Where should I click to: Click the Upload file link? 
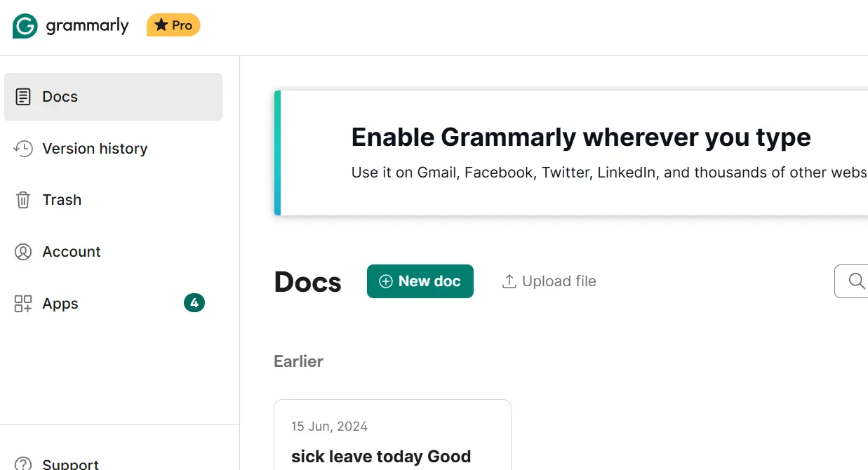[549, 281]
